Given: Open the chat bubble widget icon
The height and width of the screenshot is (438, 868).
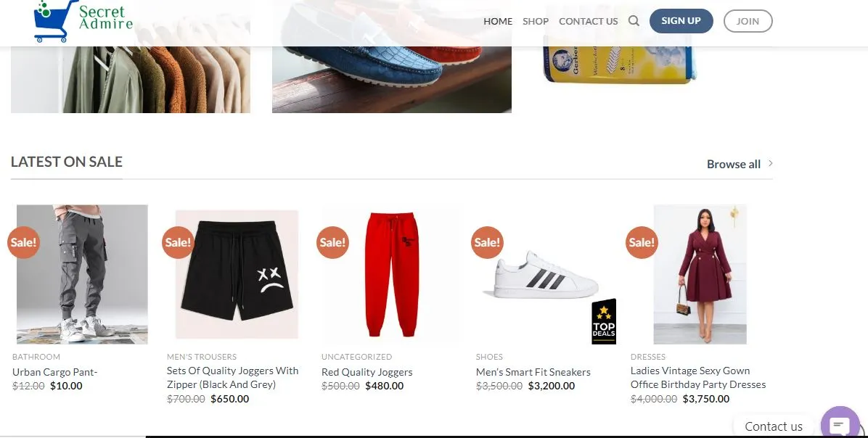Looking at the screenshot, I should coord(840,425).
